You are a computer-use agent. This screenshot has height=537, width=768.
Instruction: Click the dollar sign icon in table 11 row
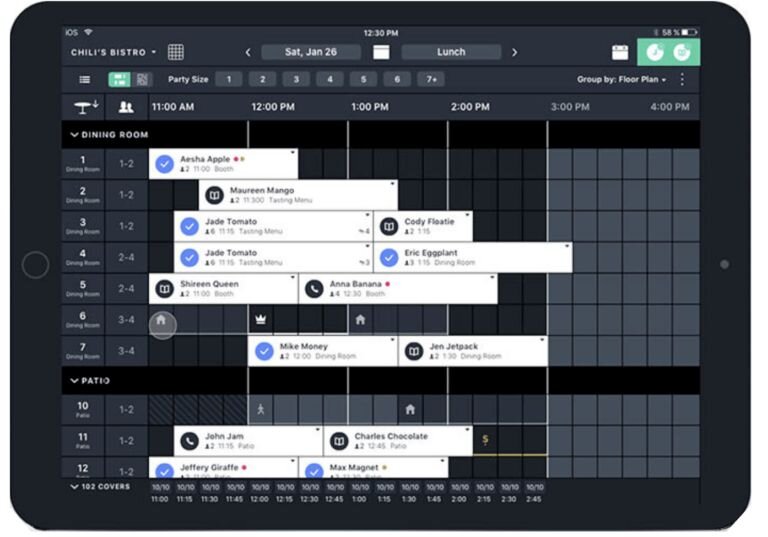(485, 439)
